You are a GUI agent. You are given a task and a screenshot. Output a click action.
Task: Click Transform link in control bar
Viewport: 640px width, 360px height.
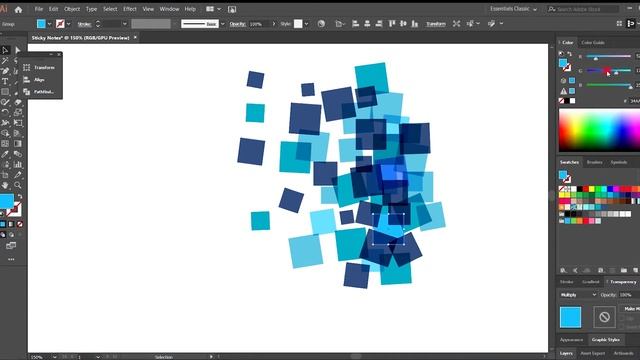click(436, 24)
